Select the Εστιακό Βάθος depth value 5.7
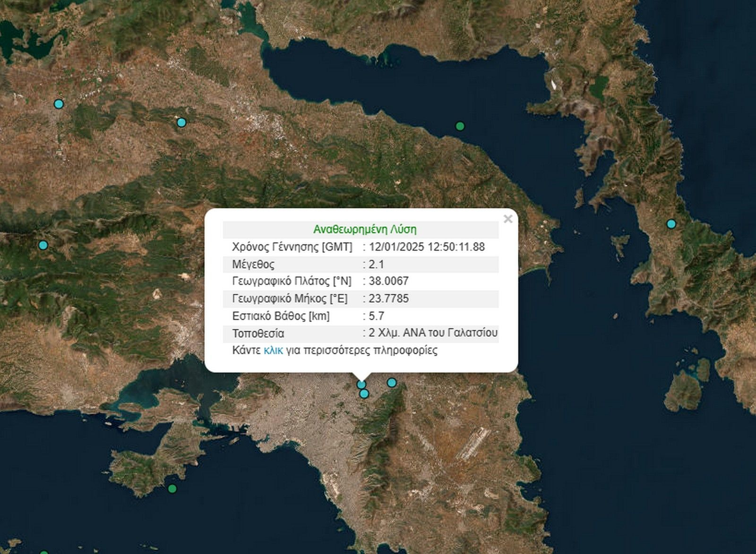Image resolution: width=756 pixels, height=554 pixels. 376,316
